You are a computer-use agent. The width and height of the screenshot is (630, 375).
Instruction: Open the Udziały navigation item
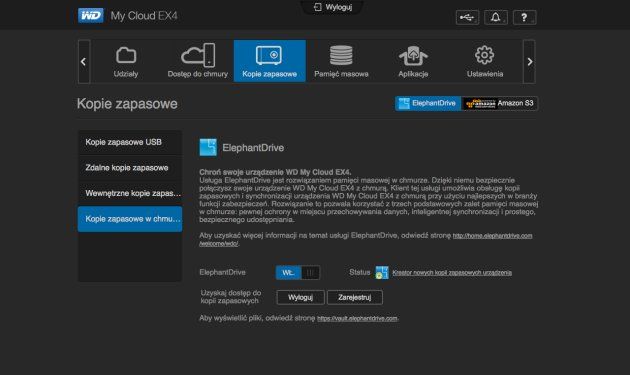point(126,61)
